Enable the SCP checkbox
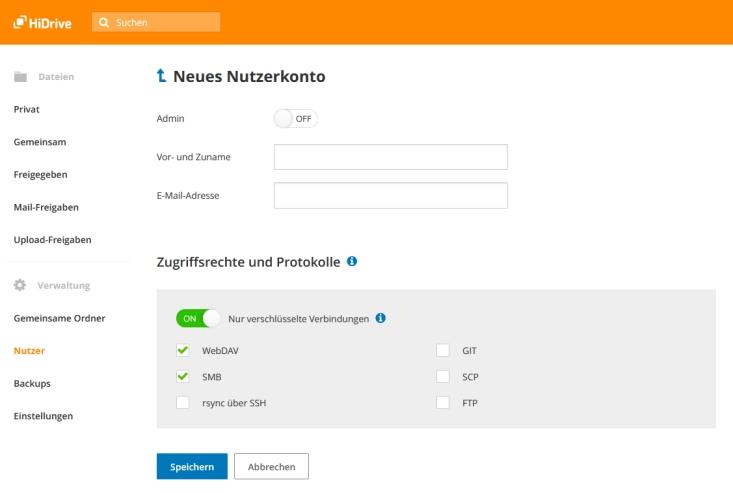Image resolution: width=733 pixels, height=493 pixels. 443,377
